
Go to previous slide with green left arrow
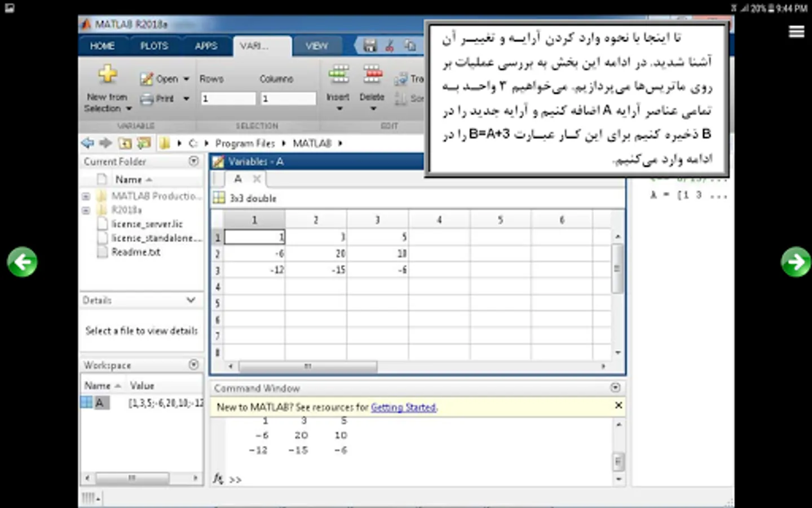pos(22,262)
